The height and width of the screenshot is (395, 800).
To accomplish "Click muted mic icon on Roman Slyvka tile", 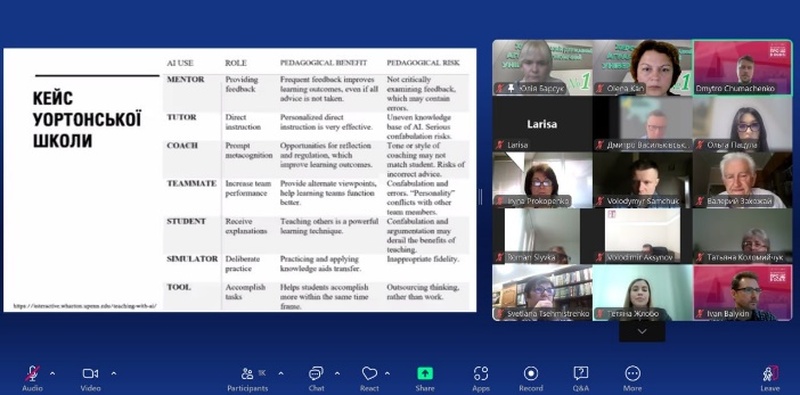I will [499, 258].
